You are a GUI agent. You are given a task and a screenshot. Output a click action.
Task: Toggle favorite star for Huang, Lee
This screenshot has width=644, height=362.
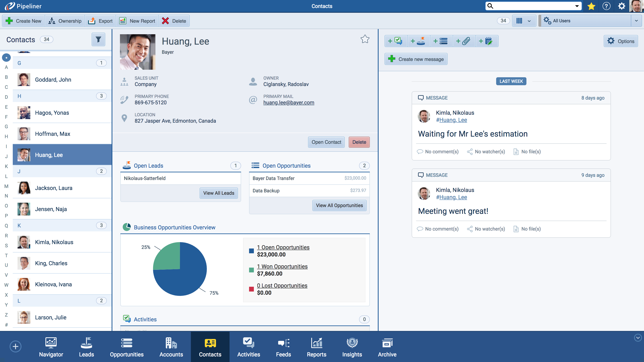(x=365, y=39)
